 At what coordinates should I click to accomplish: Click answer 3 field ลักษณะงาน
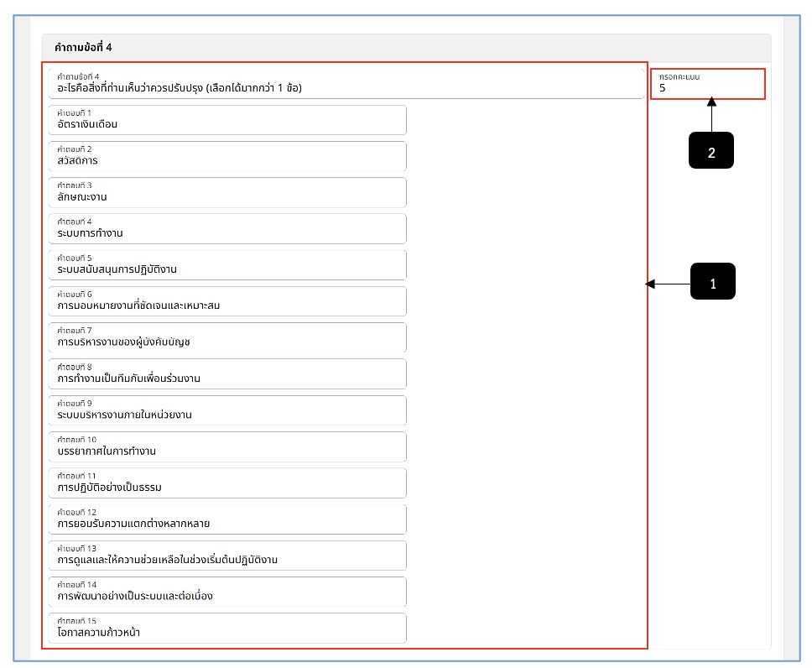click(x=227, y=192)
